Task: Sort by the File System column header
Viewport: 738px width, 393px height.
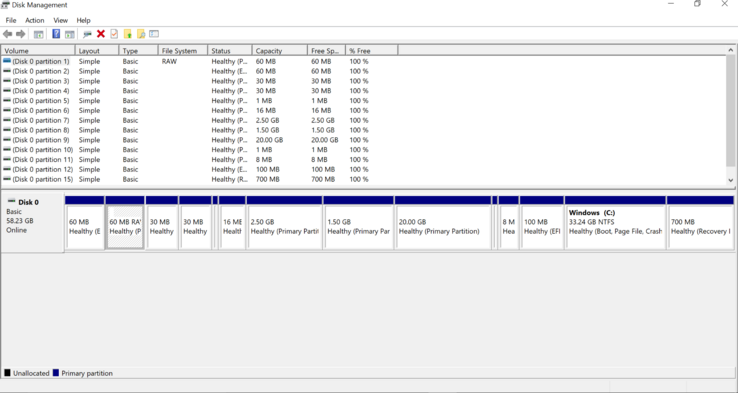Action: click(183, 51)
